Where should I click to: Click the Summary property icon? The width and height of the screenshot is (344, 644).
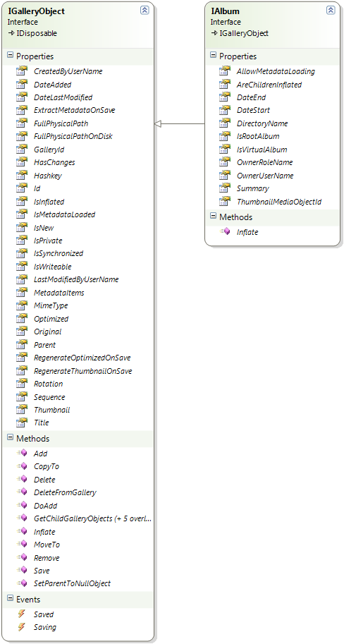point(224,188)
